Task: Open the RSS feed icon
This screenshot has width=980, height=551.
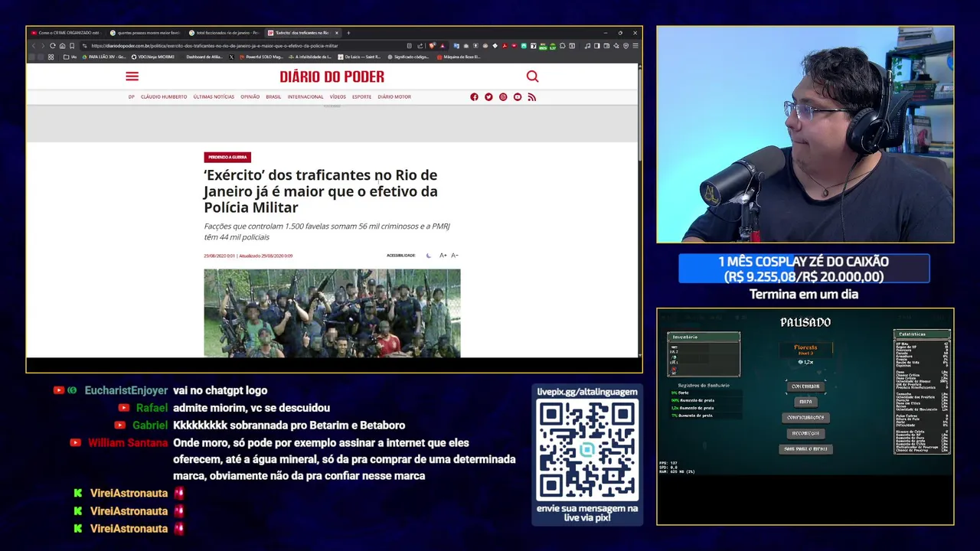Action: point(532,97)
